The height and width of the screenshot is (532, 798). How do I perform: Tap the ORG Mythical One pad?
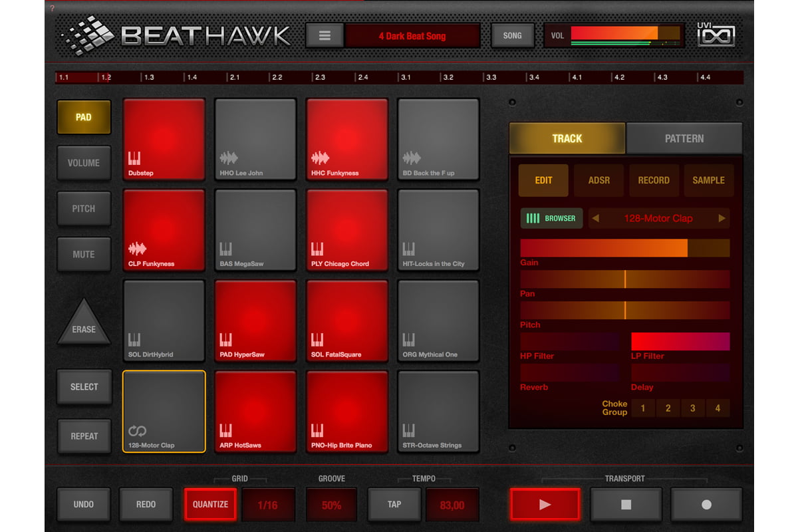pos(438,321)
